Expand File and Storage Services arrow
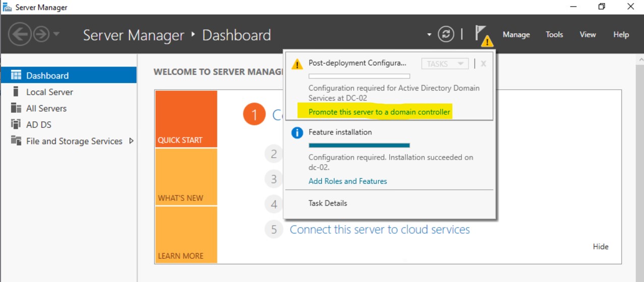The height and width of the screenshot is (282, 644). pyautogui.click(x=132, y=141)
